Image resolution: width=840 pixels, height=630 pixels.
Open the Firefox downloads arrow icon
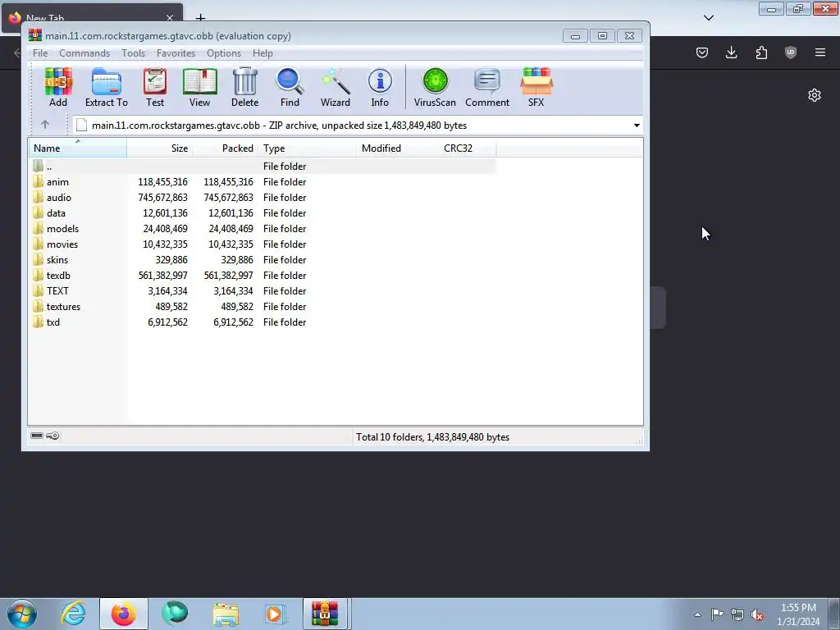(x=731, y=52)
